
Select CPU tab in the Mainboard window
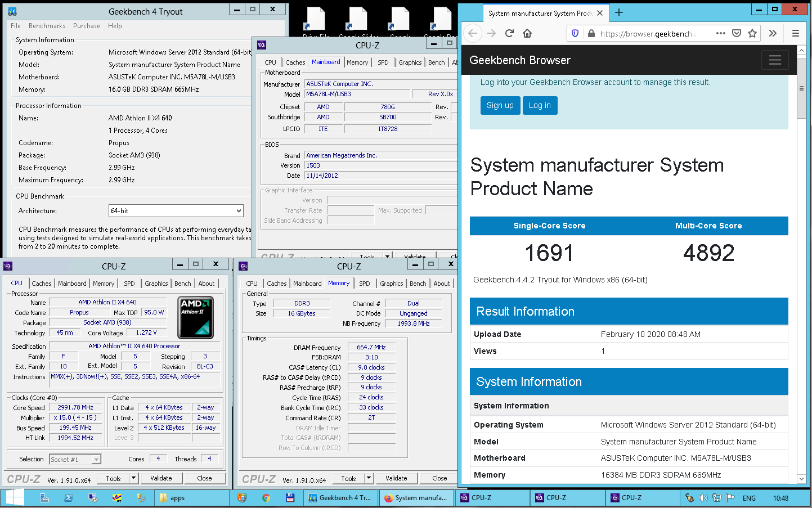point(271,62)
